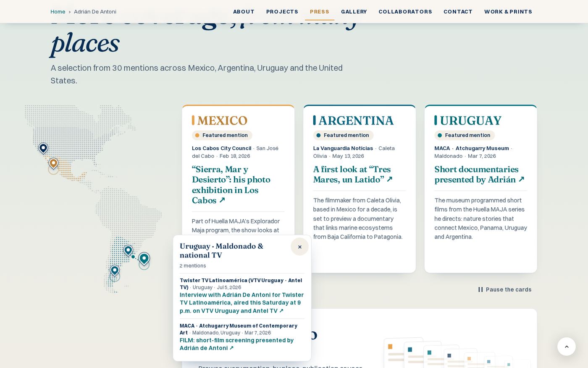Select the Press navigation tab
Viewport: 588px width, 368px height.
coord(320,12)
